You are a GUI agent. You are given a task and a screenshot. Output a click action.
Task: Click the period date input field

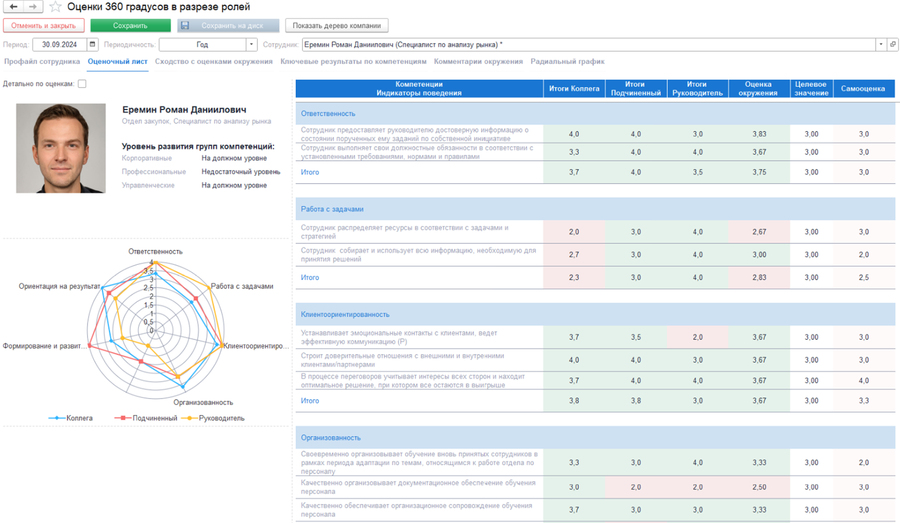coord(60,45)
